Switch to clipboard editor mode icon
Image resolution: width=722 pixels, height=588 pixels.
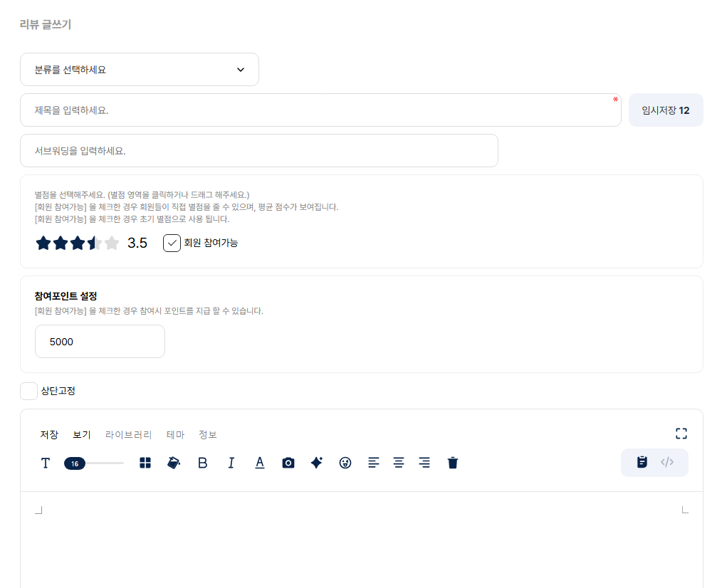[x=642, y=462]
